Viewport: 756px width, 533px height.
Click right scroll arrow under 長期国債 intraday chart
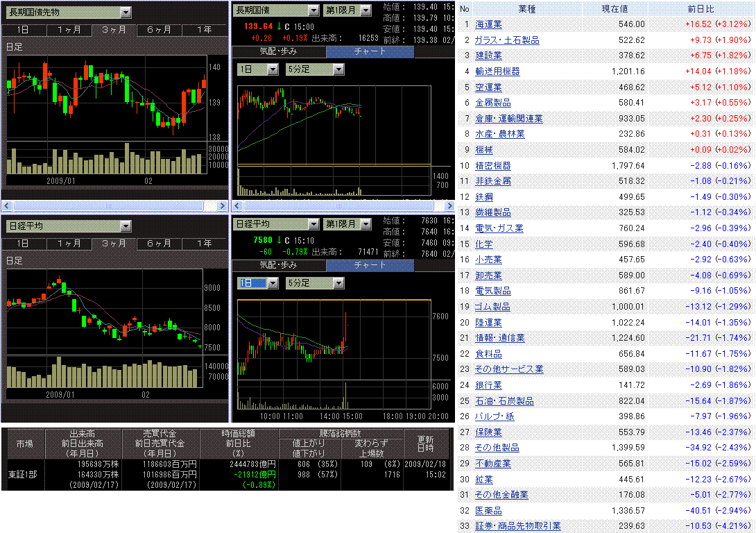click(449, 206)
